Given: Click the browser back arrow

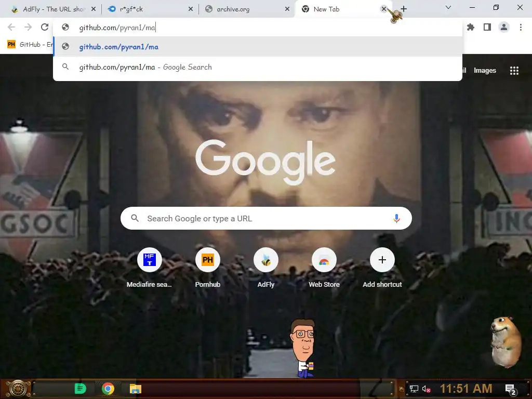Looking at the screenshot, I should pyautogui.click(x=11, y=27).
